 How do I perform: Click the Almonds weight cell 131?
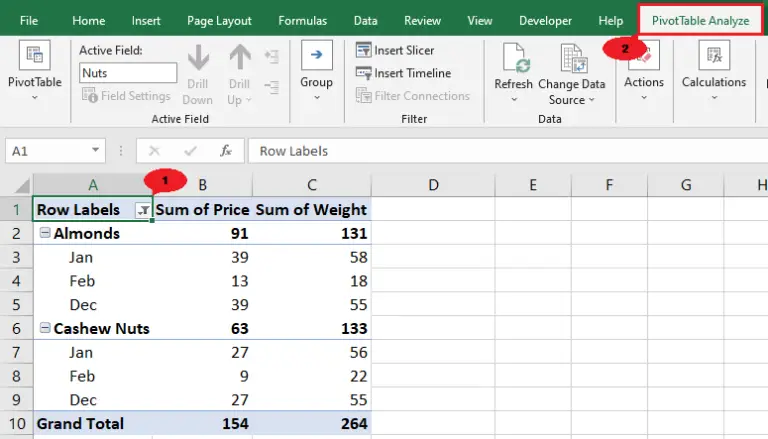pyautogui.click(x=312, y=233)
